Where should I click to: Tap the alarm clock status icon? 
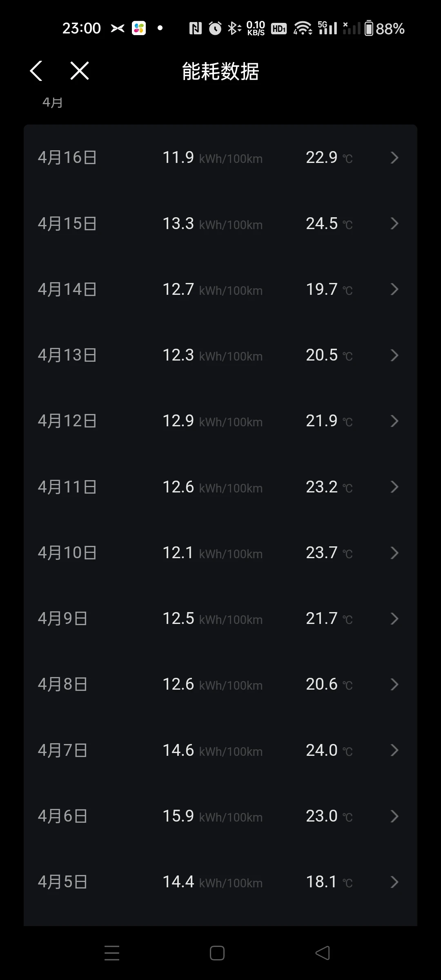[215, 29]
